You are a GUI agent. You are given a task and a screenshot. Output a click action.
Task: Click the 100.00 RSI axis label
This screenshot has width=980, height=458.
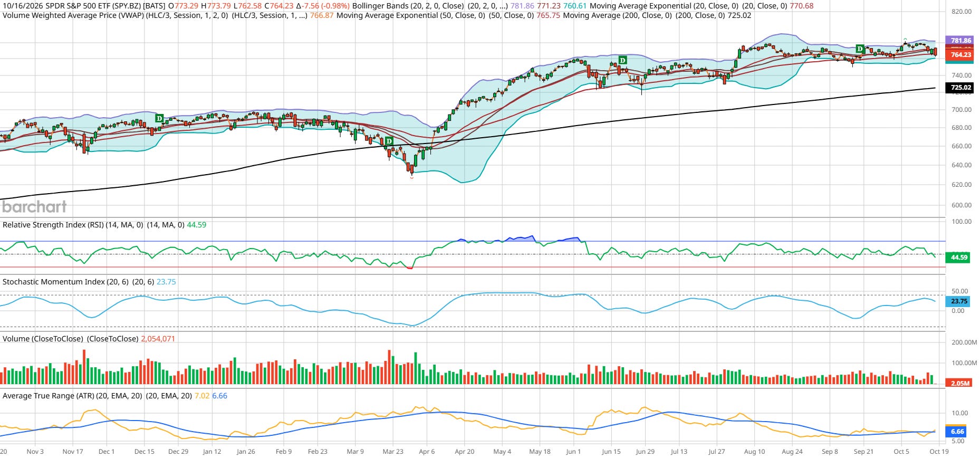coord(962,222)
